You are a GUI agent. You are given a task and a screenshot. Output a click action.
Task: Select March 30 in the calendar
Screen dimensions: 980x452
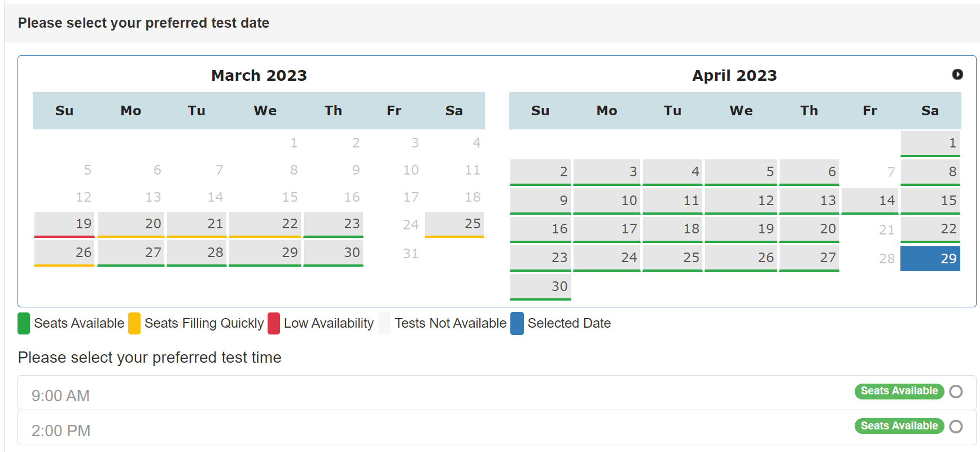point(334,253)
